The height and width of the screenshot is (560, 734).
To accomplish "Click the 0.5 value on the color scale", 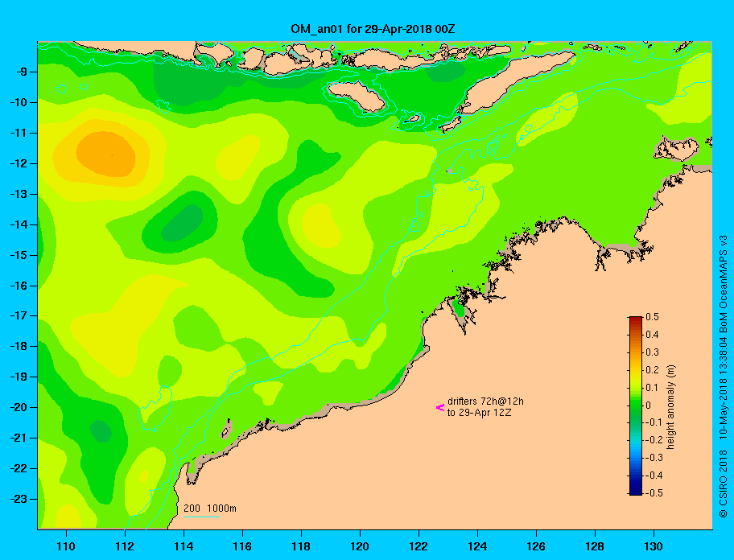I will [x=652, y=317].
